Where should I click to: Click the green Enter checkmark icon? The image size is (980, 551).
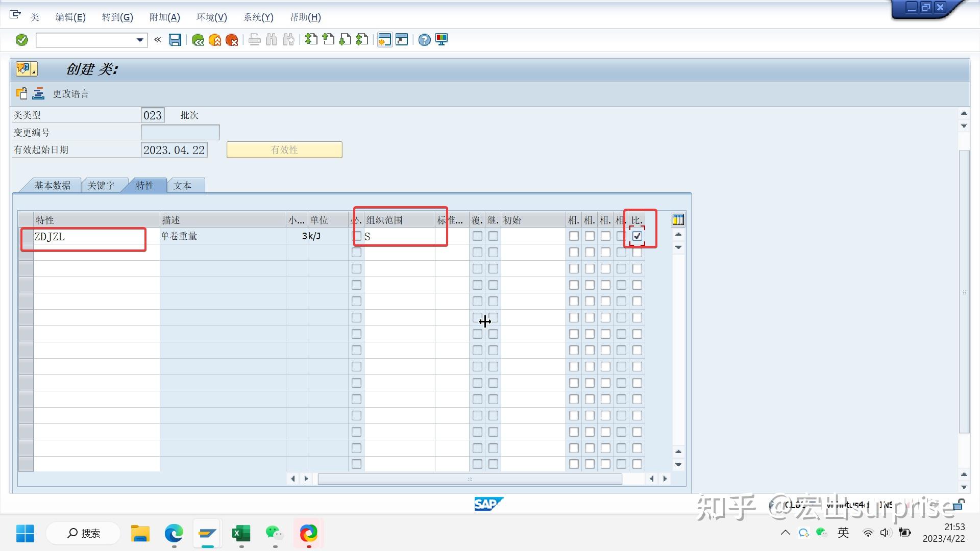(x=21, y=40)
